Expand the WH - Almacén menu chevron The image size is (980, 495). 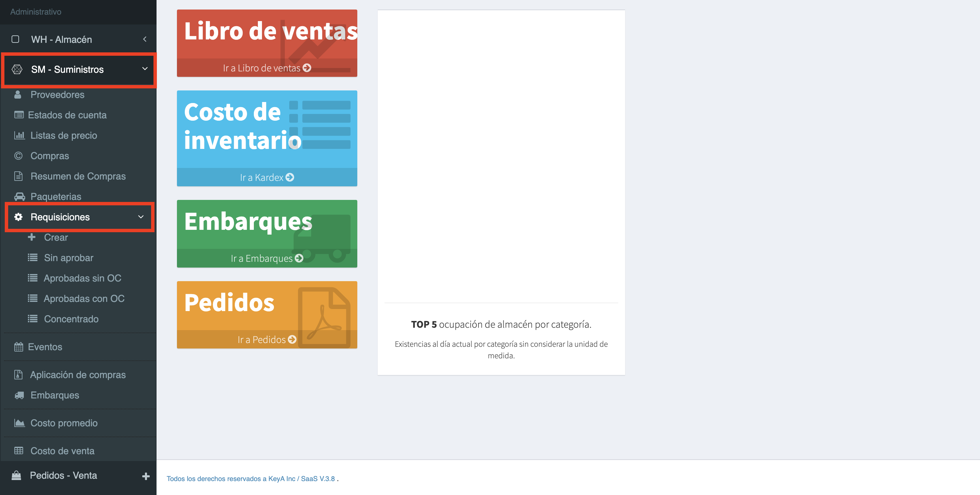[x=145, y=39]
